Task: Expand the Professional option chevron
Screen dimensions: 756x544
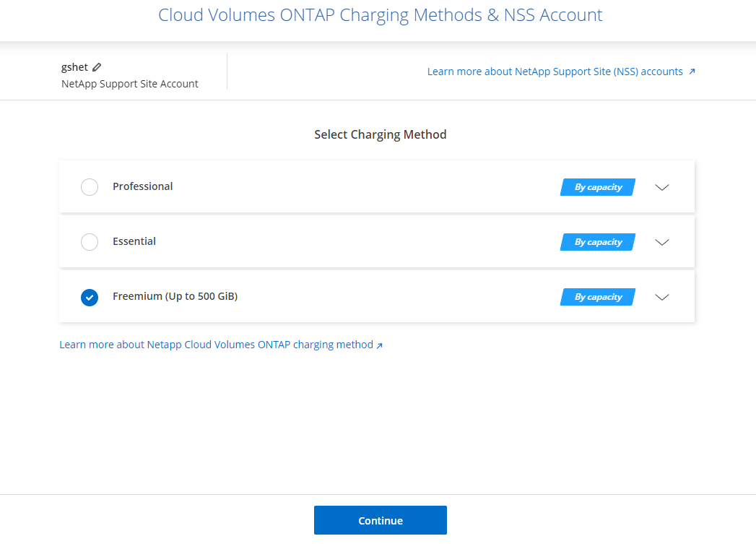Action: (x=662, y=187)
